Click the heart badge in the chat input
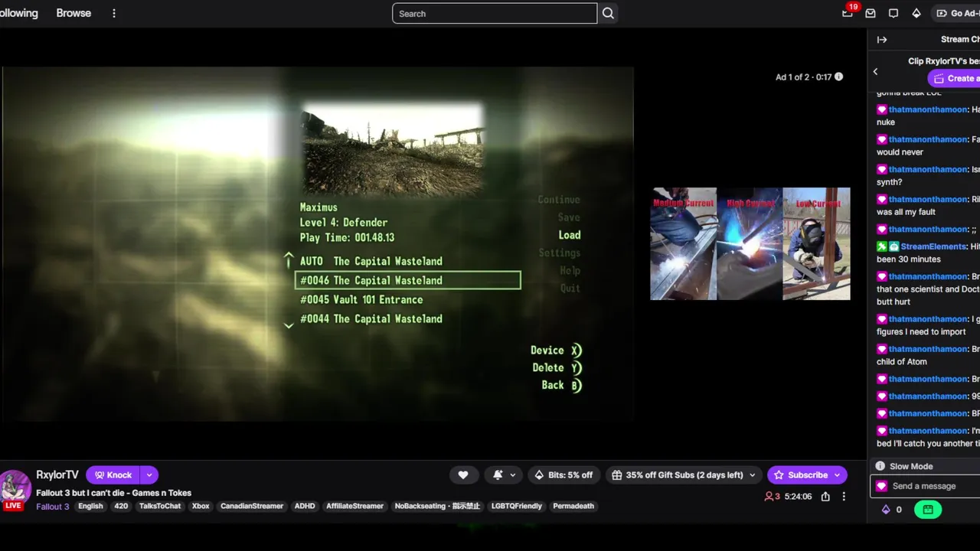980x551 pixels. (x=881, y=486)
